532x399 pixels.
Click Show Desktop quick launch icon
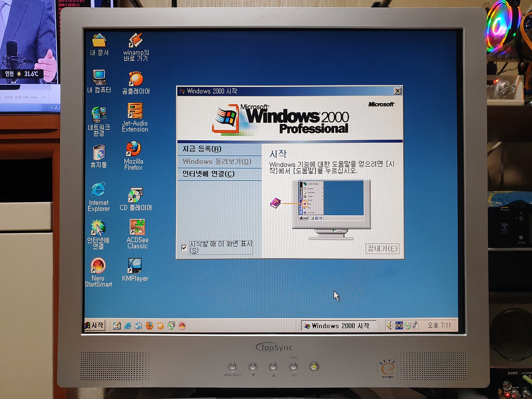pyautogui.click(x=117, y=326)
